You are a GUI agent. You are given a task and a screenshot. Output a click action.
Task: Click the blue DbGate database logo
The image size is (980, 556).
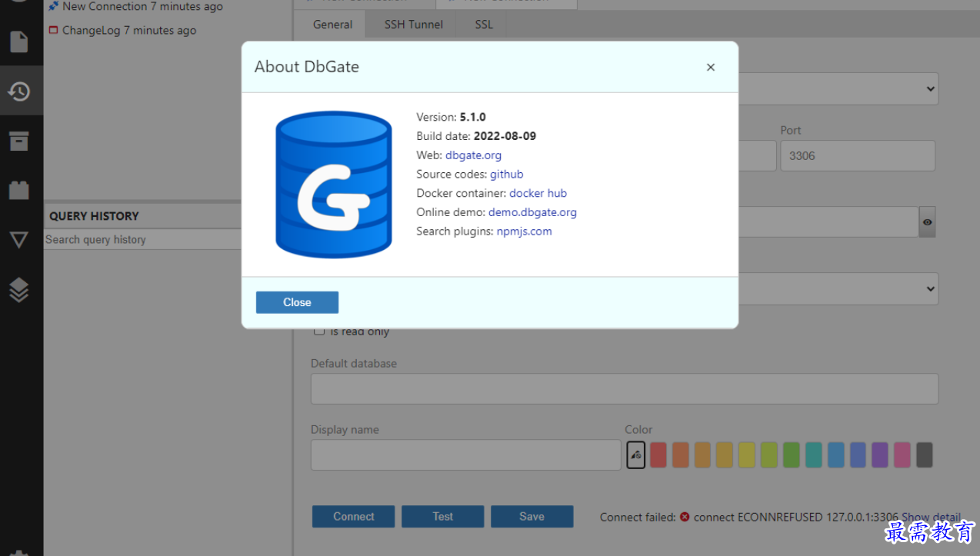coord(334,185)
